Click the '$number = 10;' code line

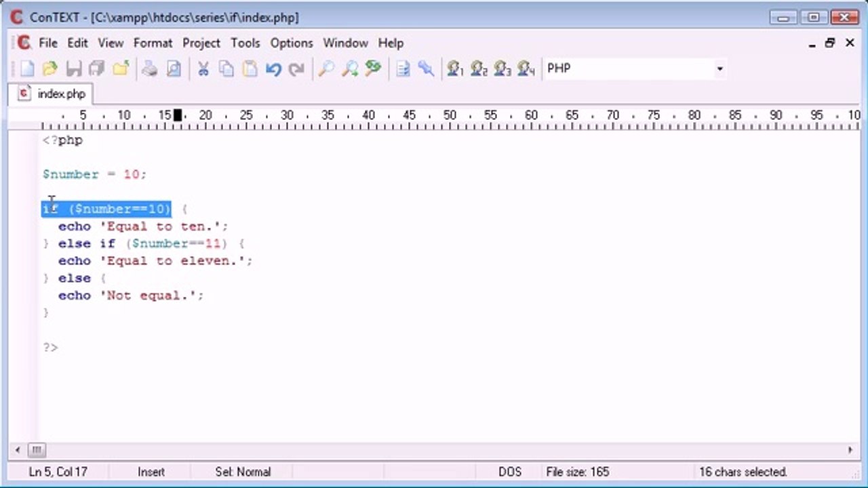click(x=94, y=174)
